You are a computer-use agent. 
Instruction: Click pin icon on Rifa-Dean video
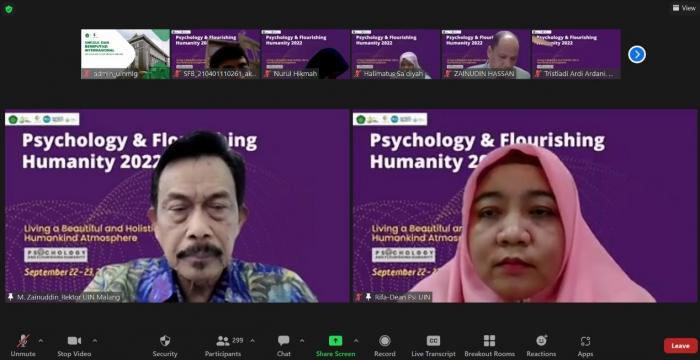click(x=368, y=297)
